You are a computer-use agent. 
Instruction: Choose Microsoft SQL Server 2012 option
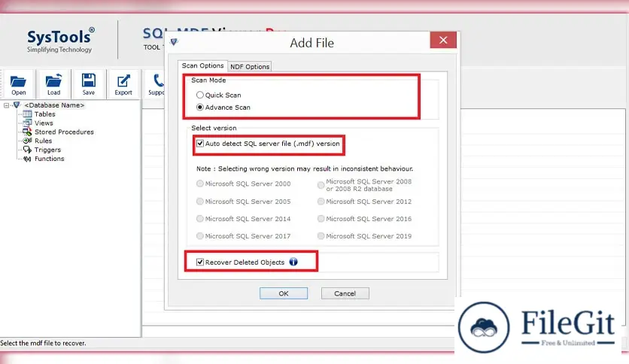point(321,202)
